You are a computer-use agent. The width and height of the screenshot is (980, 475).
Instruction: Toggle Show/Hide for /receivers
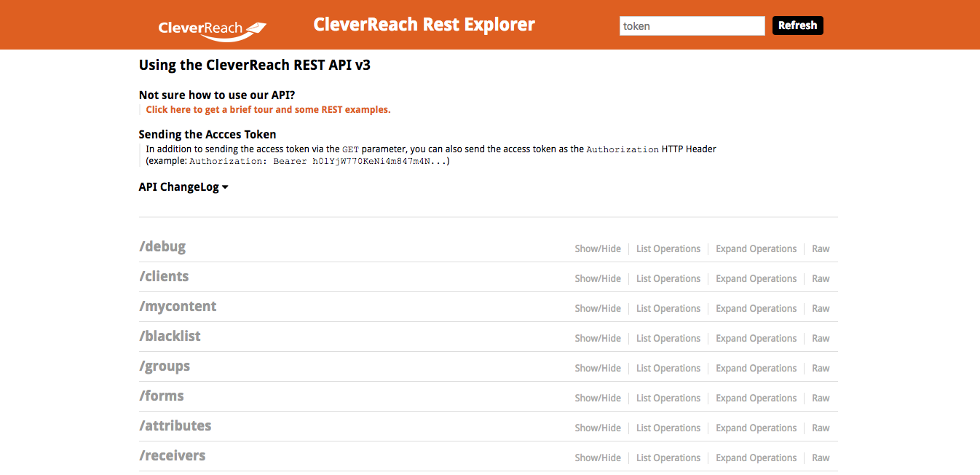598,458
